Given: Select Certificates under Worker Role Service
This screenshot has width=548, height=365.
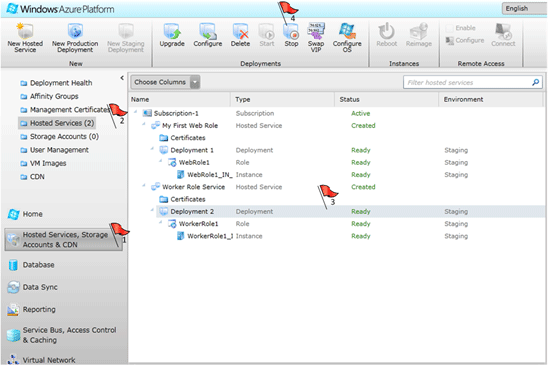Looking at the screenshot, I should coord(182,199).
